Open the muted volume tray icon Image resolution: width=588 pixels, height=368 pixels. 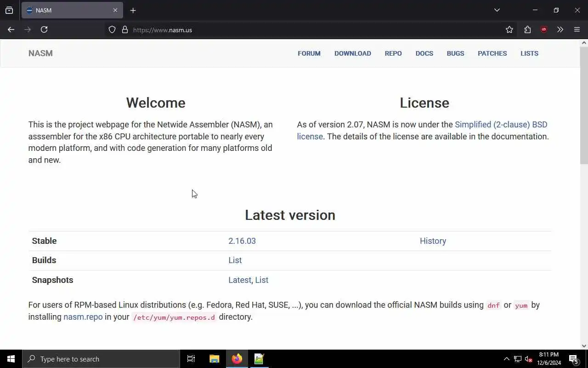(x=528, y=359)
